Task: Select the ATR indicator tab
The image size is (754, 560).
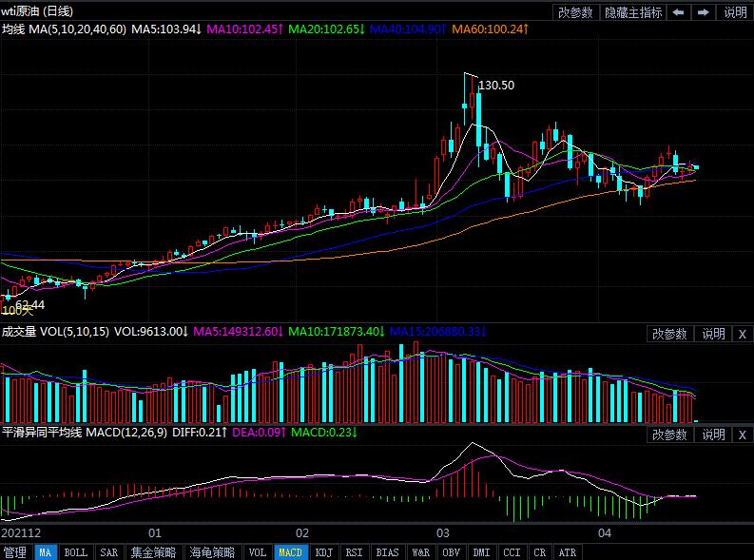Action: (x=567, y=552)
